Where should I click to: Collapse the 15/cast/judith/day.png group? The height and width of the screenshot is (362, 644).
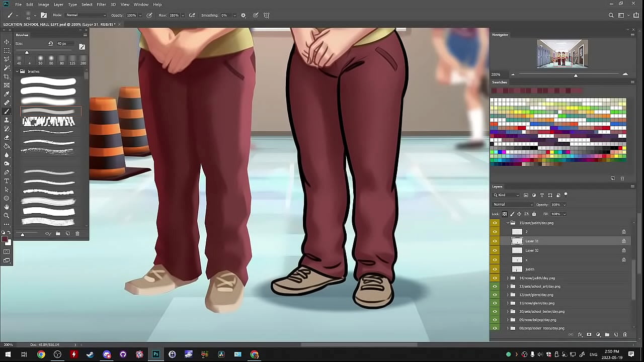tap(507, 223)
